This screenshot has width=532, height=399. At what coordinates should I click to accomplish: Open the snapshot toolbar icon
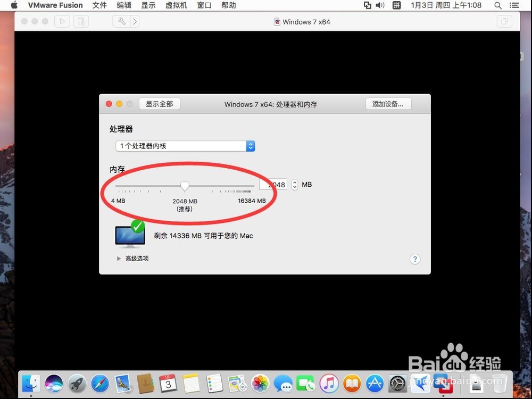click(x=81, y=22)
